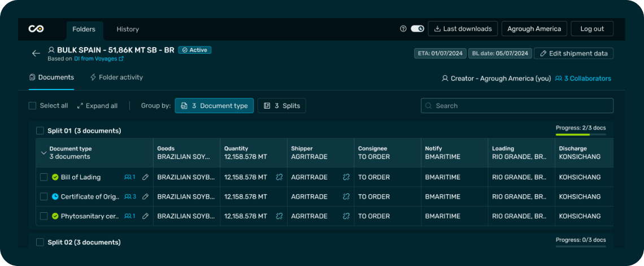Switch to the Documents tab
This screenshot has height=266, width=644.
(x=52, y=78)
